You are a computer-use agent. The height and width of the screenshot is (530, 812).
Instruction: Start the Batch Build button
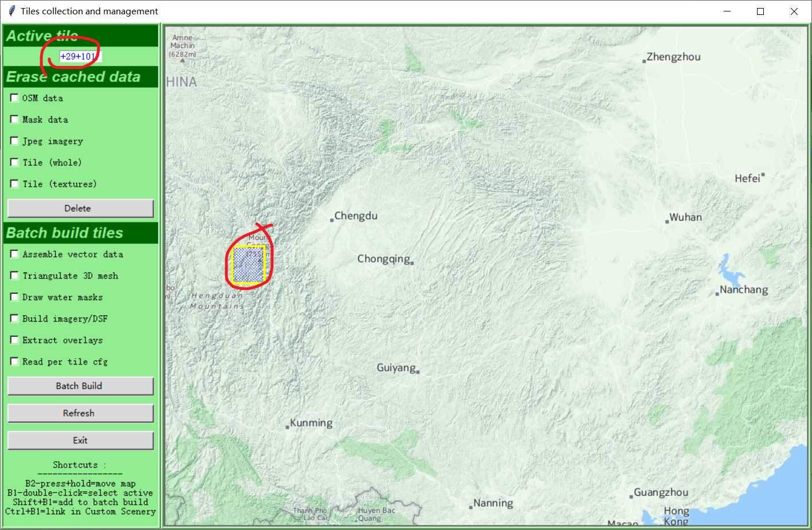[x=80, y=386]
